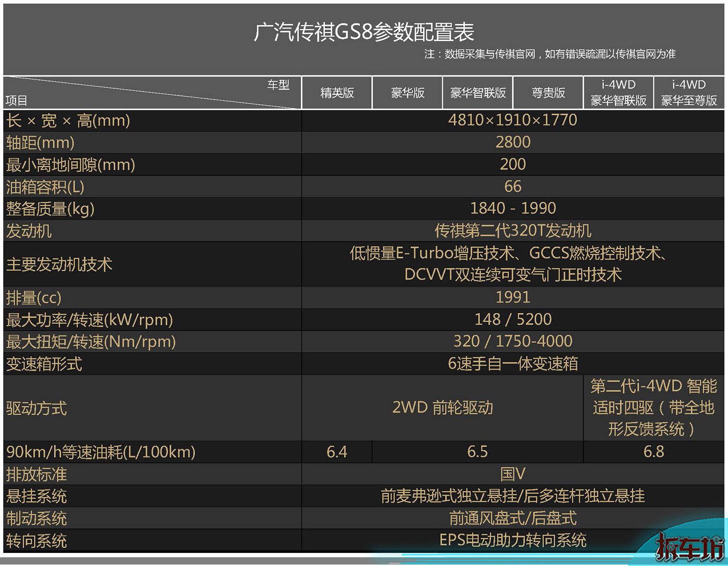Click the 油箱容积(L) row label
Screen dimensions: 728x566
45,187
